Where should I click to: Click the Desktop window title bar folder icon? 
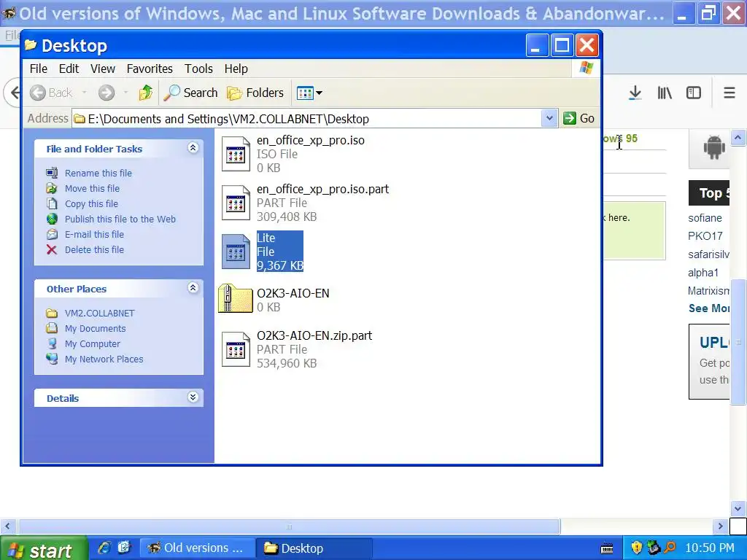click(x=31, y=44)
